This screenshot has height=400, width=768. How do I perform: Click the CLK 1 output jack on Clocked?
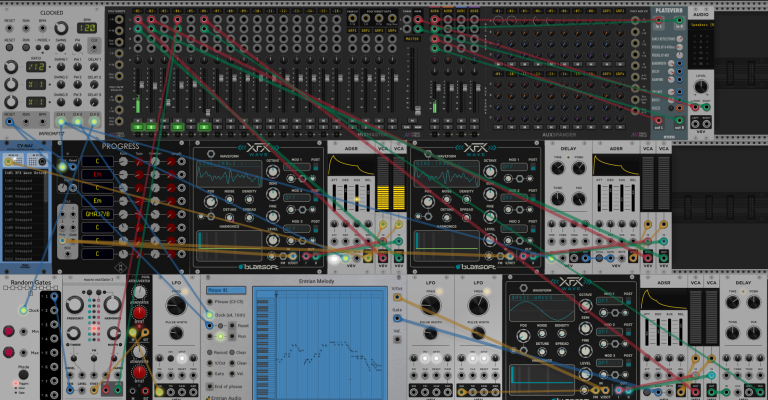point(61,121)
